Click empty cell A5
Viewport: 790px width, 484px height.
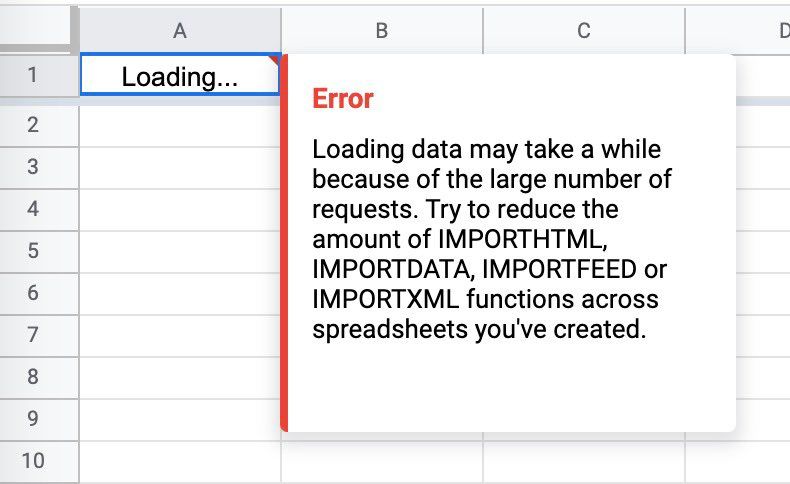coord(179,251)
